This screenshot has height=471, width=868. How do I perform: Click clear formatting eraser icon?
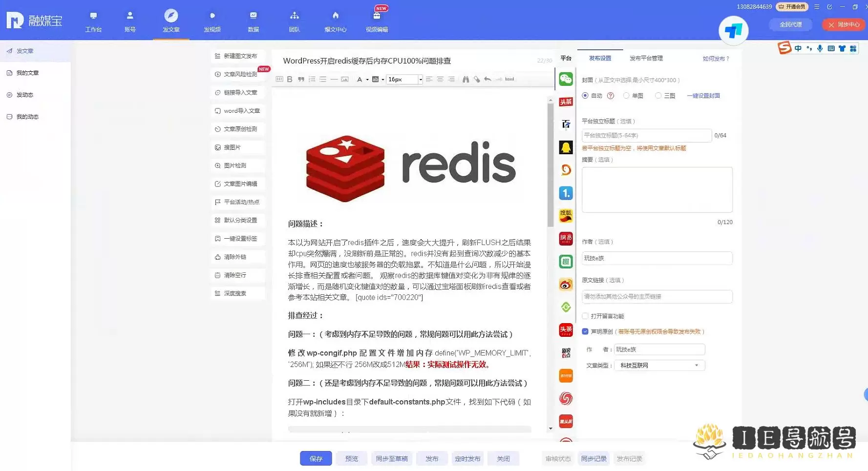(x=477, y=79)
